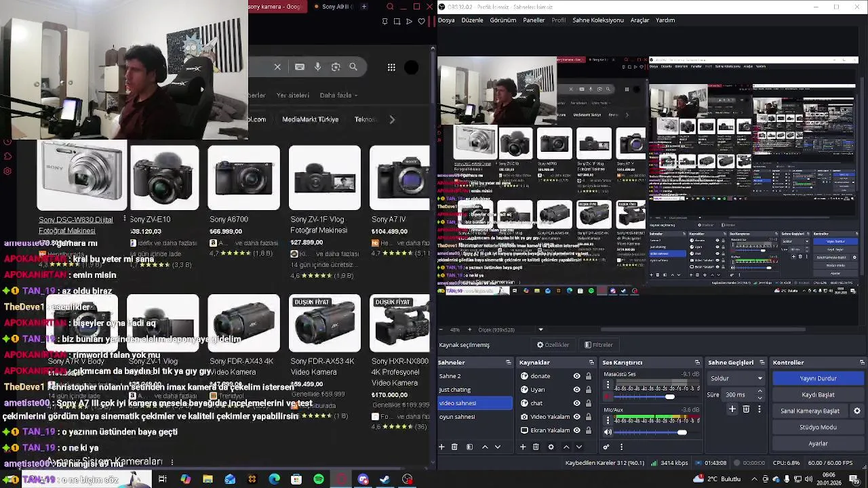Open Görünüm menu in OBS
Viewport: 868px width, 488px height.
503,20
